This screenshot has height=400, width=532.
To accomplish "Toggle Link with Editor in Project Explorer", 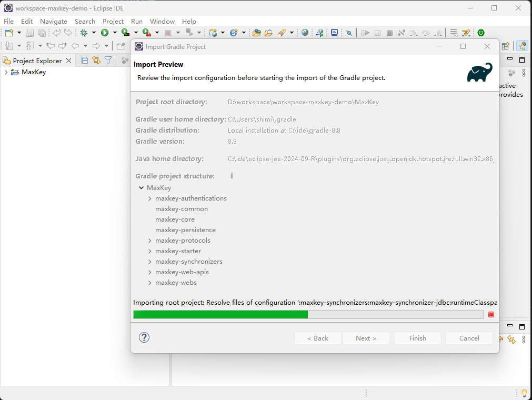I will coord(96,61).
